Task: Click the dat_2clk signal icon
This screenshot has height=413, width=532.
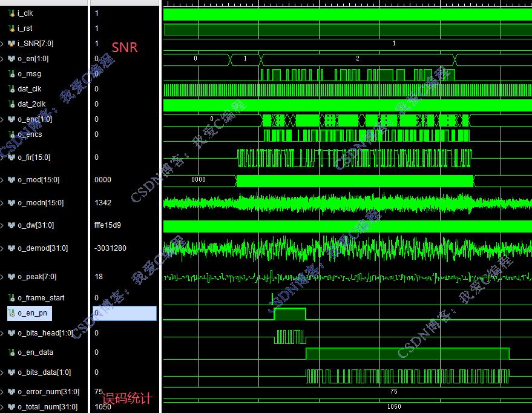Action: [x=11, y=104]
